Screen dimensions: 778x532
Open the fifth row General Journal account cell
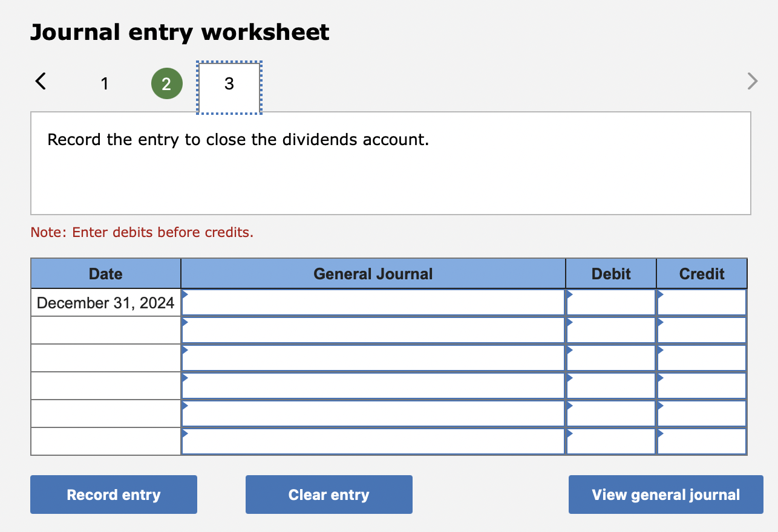[x=373, y=414]
